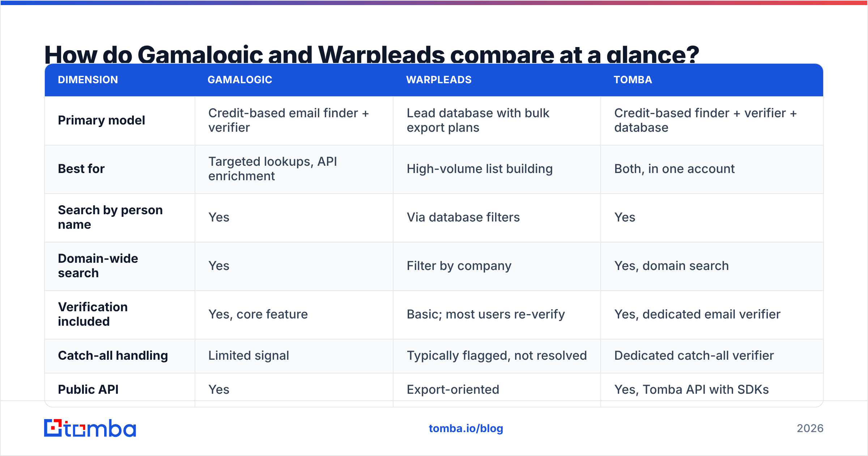Click the Tomba logo
The image size is (868, 456).
[x=90, y=428]
